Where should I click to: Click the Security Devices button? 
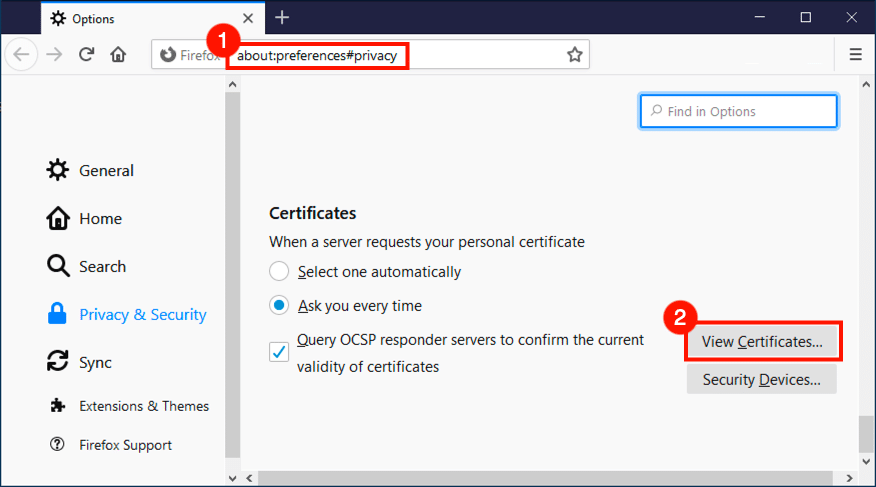click(x=761, y=380)
